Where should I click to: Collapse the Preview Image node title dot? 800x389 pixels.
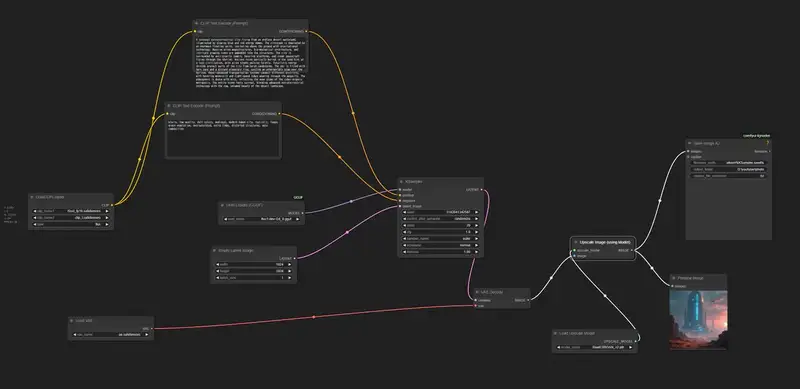tap(673, 278)
